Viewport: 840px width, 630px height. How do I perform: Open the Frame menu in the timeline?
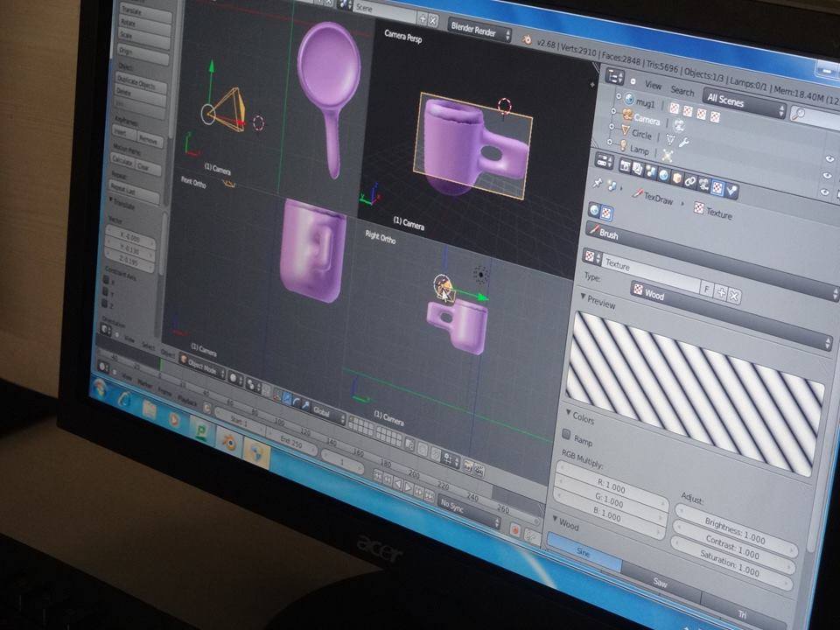(x=164, y=392)
